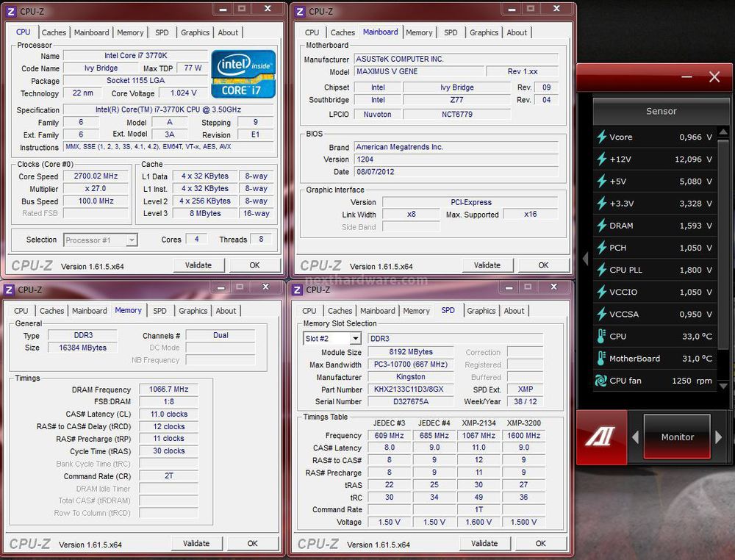Click the MAXIMUS V GENE model field

(x=419, y=72)
